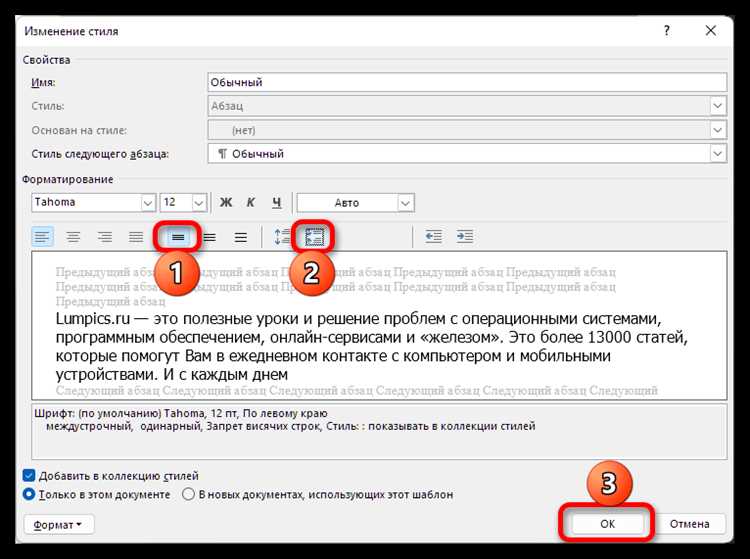
Task: Select Только в этом документе option
Action: pyautogui.click(x=29, y=494)
